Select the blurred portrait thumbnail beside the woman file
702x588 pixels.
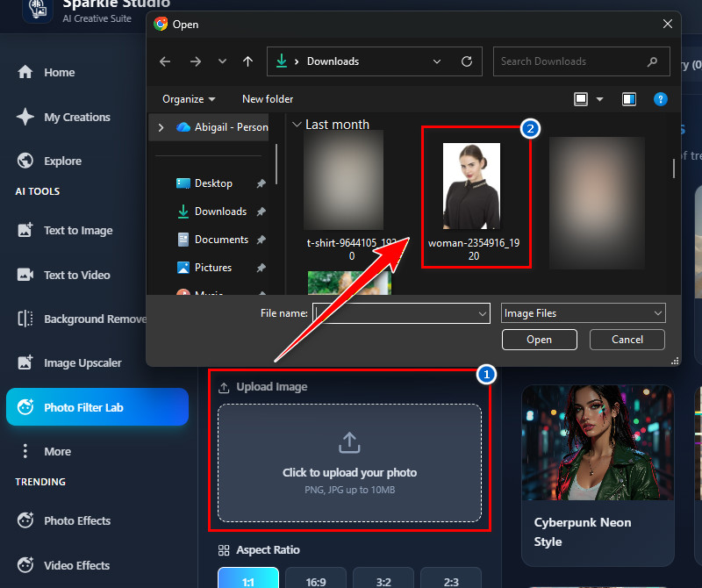597,203
